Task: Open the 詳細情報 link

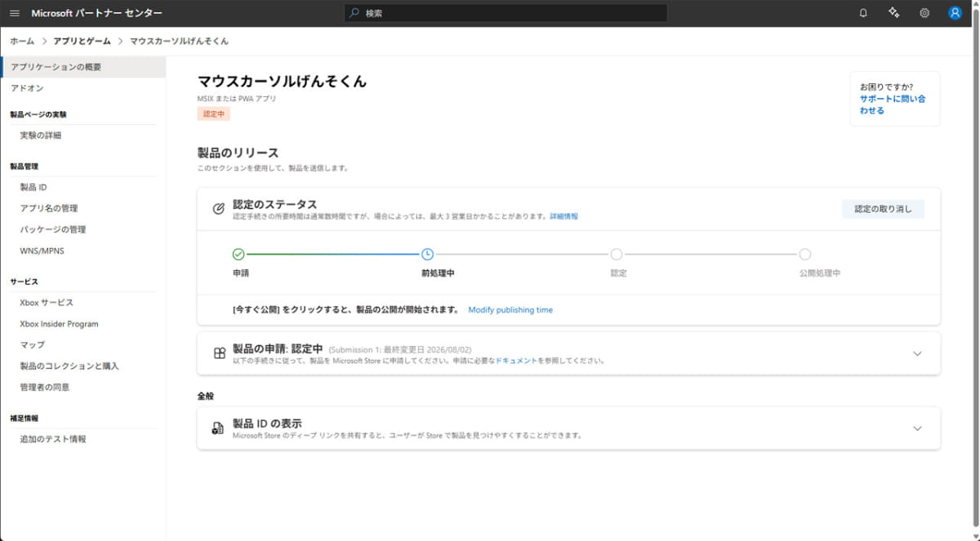Action: point(563,216)
